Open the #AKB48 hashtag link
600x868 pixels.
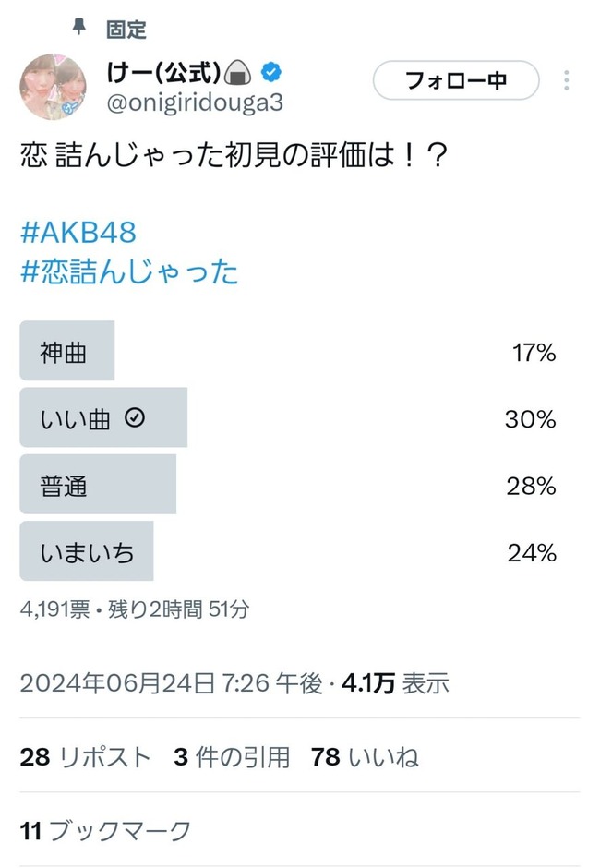point(78,231)
